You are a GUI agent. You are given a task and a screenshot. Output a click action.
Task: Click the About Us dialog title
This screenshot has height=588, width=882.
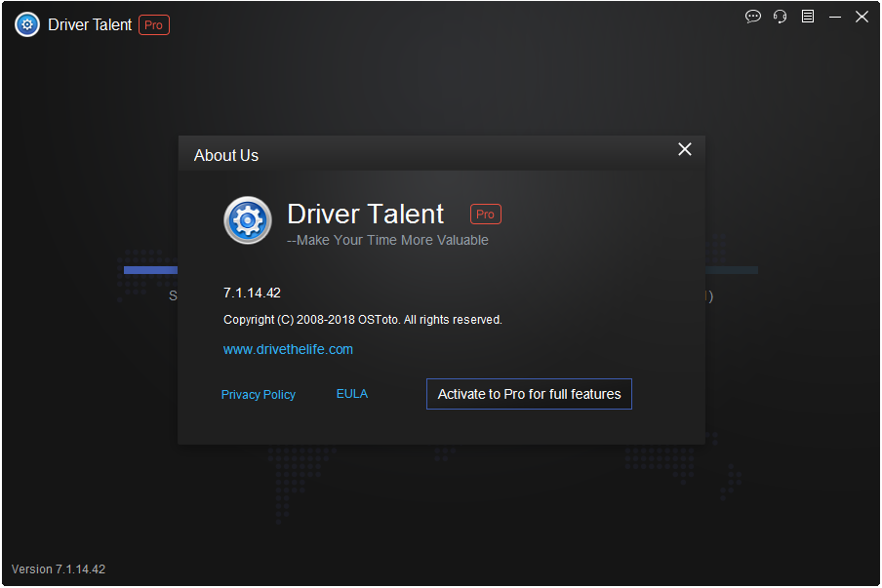coord(226,155)
